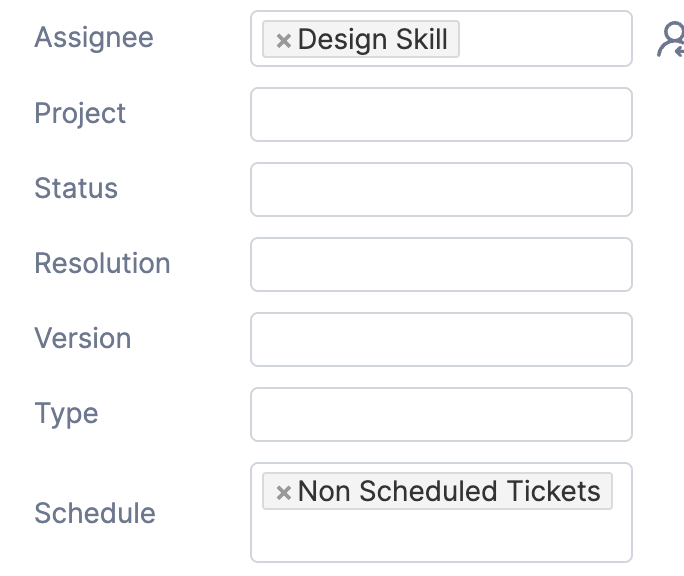The width and height of the screenshot is (684, 576).
Task: Click blank space below Non Scheduled Tickets tag
Action: (x=440, y=537)
